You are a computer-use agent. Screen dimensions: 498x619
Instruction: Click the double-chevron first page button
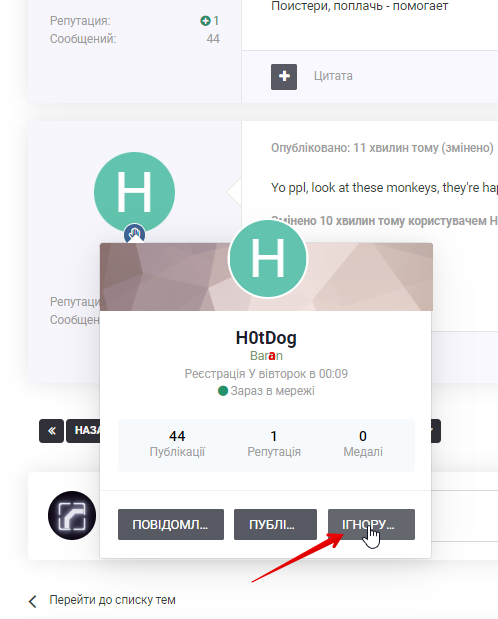[x=51, y=431]
